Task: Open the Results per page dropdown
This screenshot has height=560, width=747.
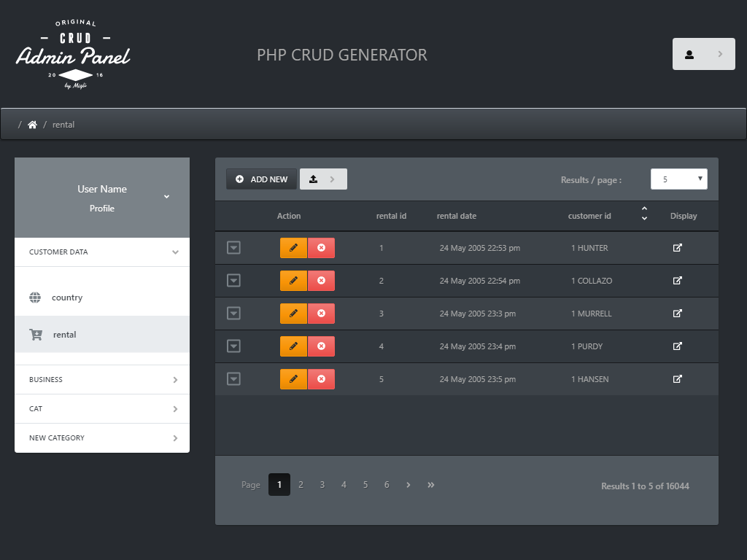Action: point(678,179)
